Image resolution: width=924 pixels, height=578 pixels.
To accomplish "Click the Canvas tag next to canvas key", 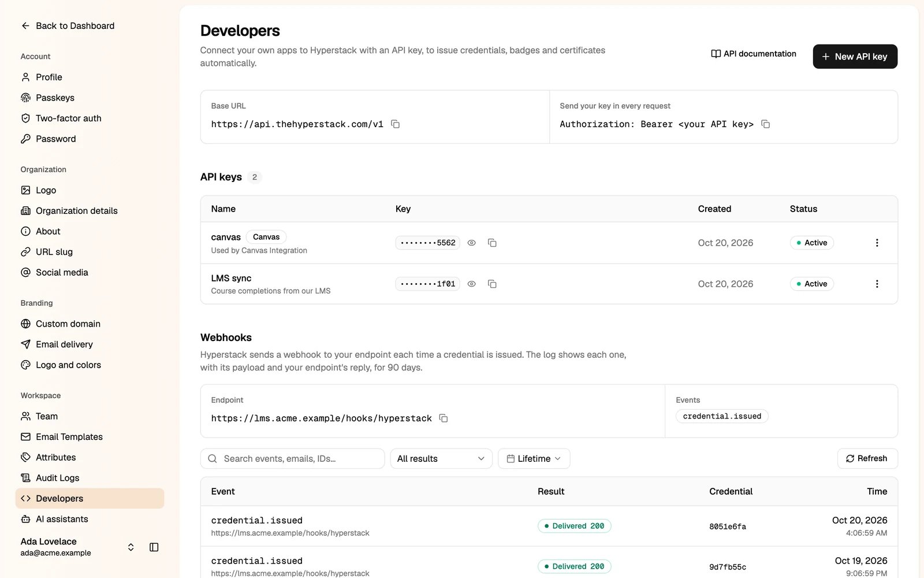I will 266,237.
